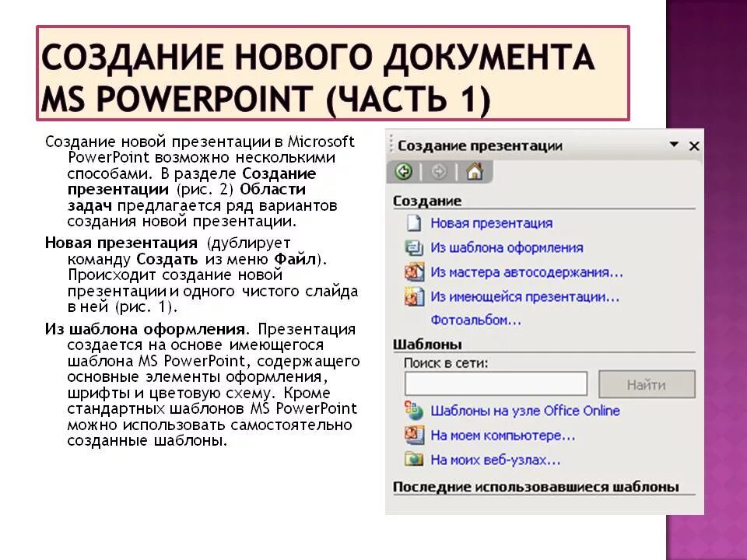Click the Найти button
The image size is (747, 560).
click(x=647, y=384)
